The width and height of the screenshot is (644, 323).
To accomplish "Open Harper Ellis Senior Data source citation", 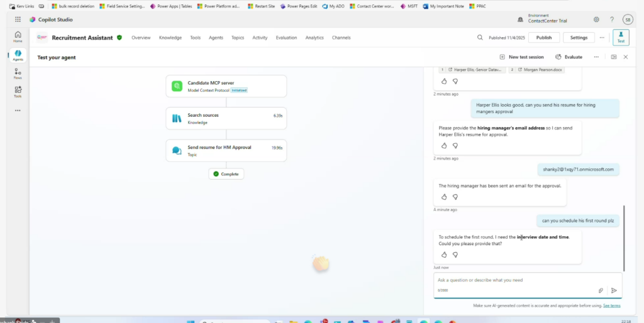I will [472, 70].
